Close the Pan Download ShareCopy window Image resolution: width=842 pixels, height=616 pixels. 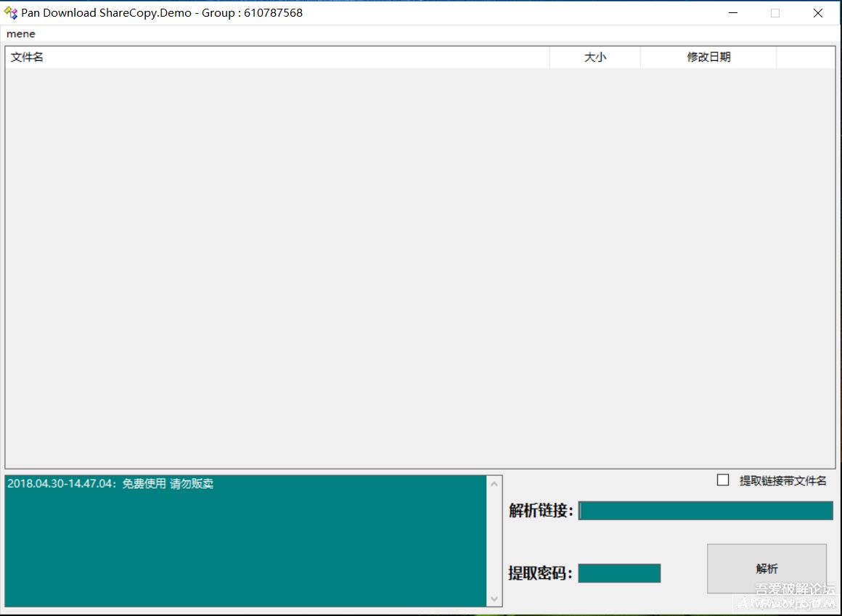pos(818,13)
